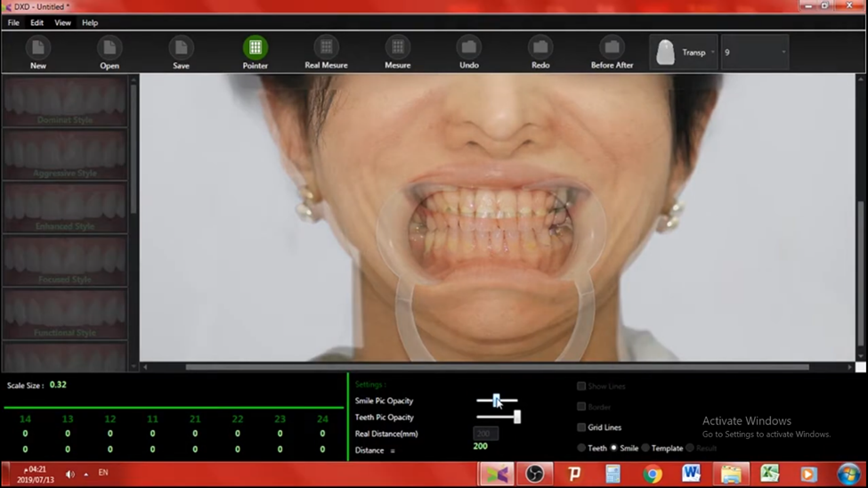Click tooth number 24 column header
The height and width of the screenshot is (488, 868).
322,419
